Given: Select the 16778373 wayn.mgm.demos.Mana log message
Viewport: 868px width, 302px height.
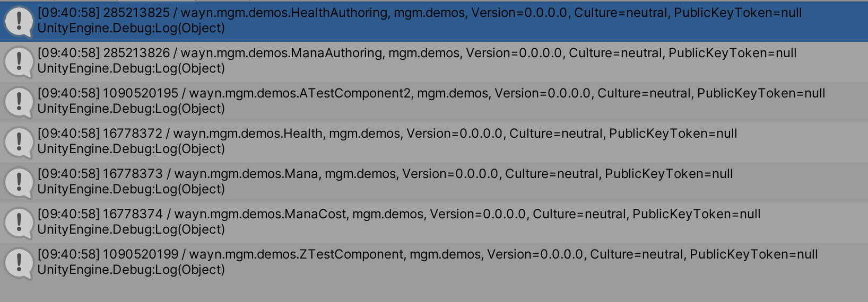Looking at the screenshot, I should tap(385, 174).
